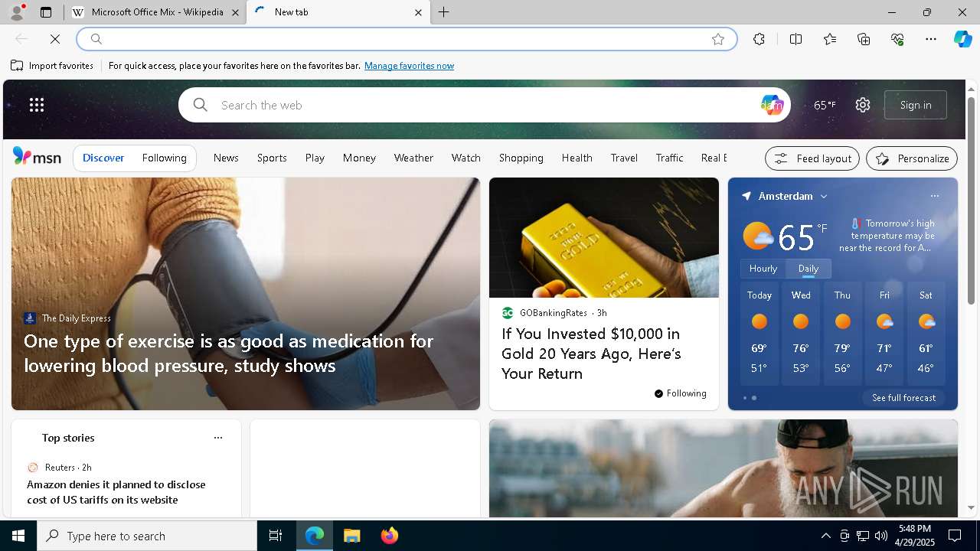Open the Collections icon
Image resolution: width=980 pixels, height=551 pixels.
(x=864, y=39)
